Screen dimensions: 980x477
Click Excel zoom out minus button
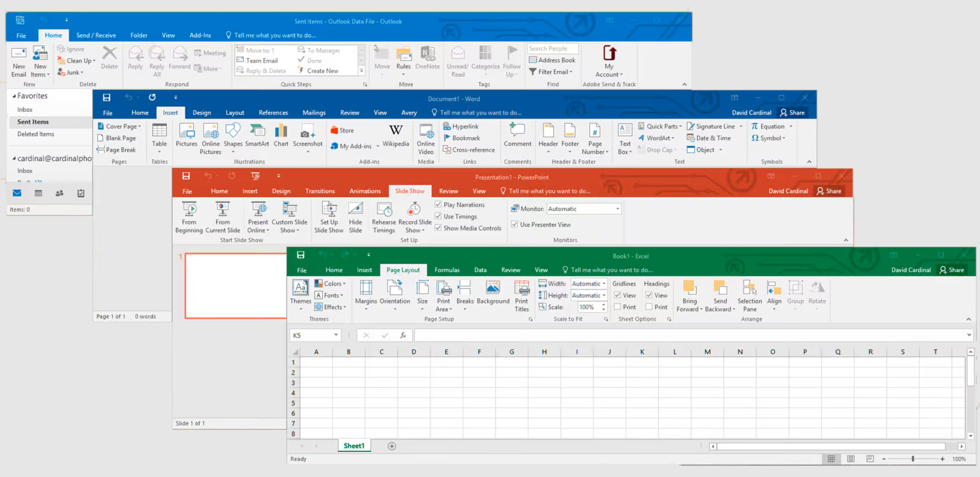coord(883,459)
